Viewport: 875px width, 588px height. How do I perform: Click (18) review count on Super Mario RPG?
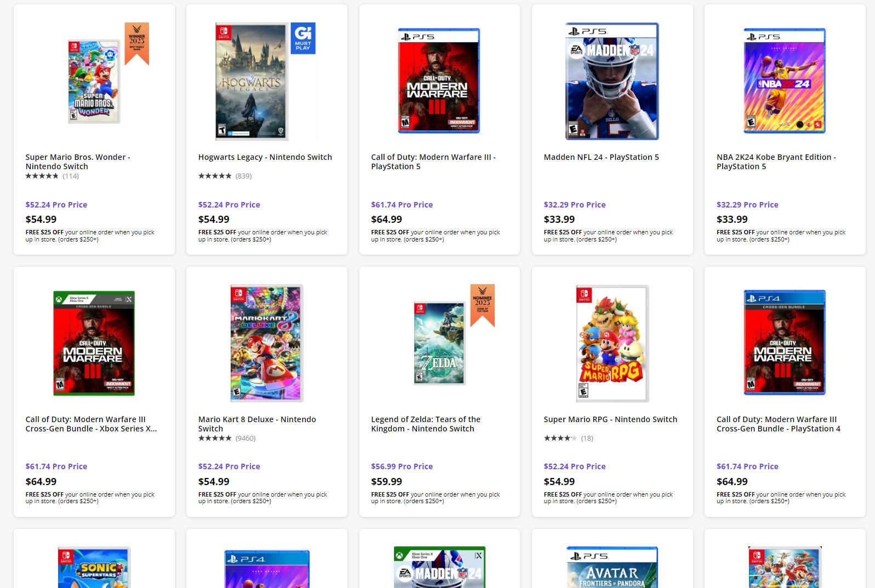click(587, 438)
